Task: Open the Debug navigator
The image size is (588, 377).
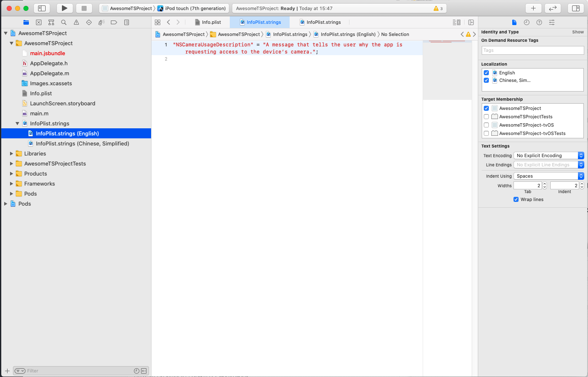Action: 101,22
